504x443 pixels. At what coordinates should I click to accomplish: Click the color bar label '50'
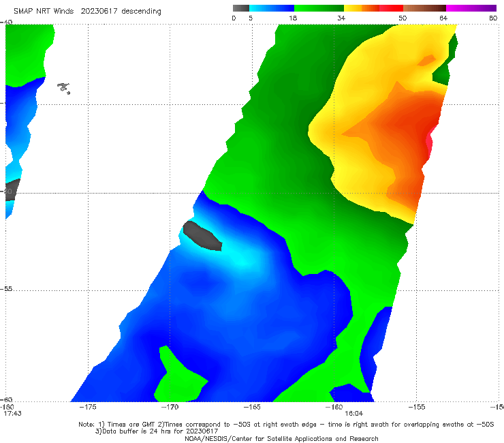pyautogui.click(x=403, y=18)
